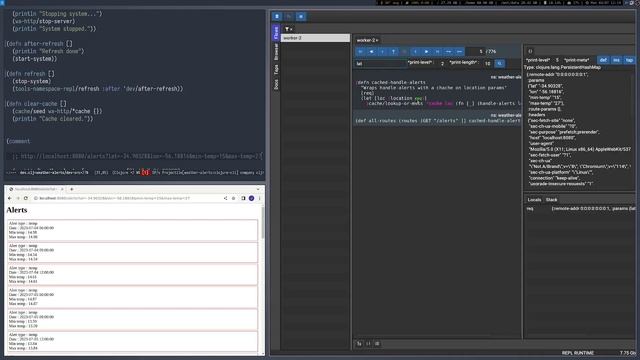
Task: Click the 'Alerts' page heading
Action: 17,210
